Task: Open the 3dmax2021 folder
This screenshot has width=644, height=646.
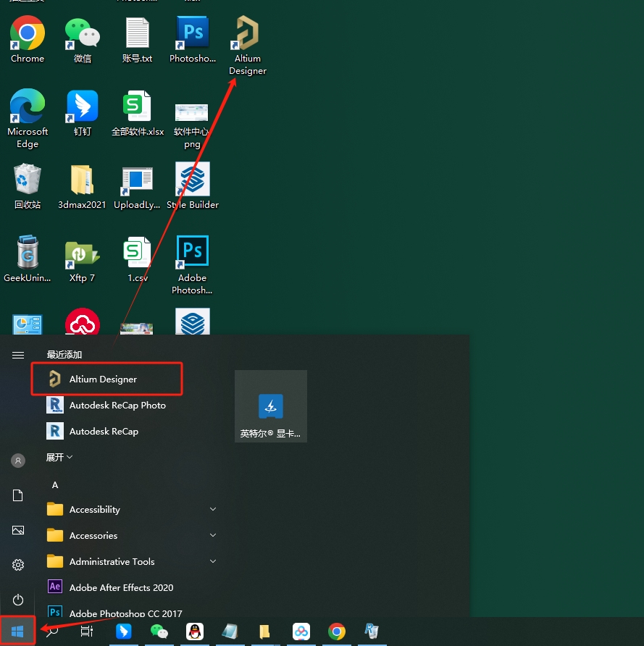Action: [x=82, y=186]
